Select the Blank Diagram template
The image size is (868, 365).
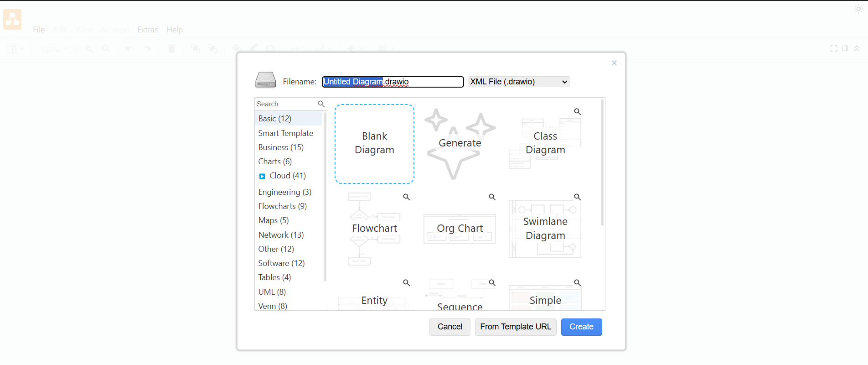(x=374, y=144)
